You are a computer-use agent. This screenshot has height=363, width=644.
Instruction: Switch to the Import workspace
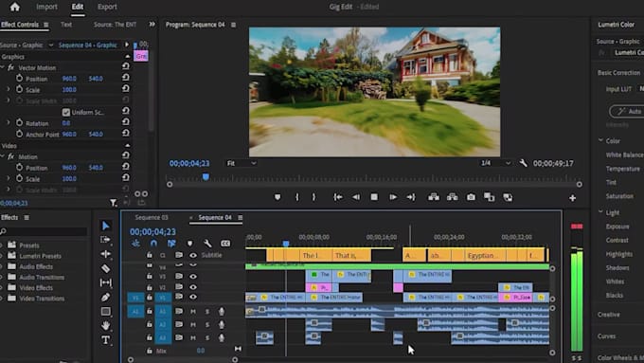click(46, 7)
